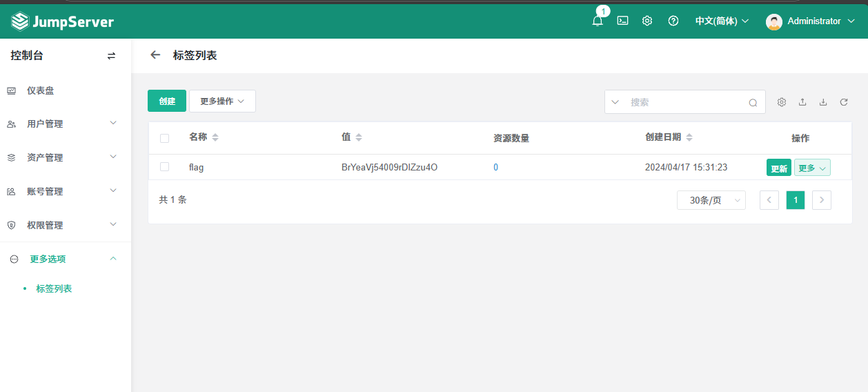Click the dashboard icon in sidebar
Screen dimensions: 868x392
click(x=11, y=90)
